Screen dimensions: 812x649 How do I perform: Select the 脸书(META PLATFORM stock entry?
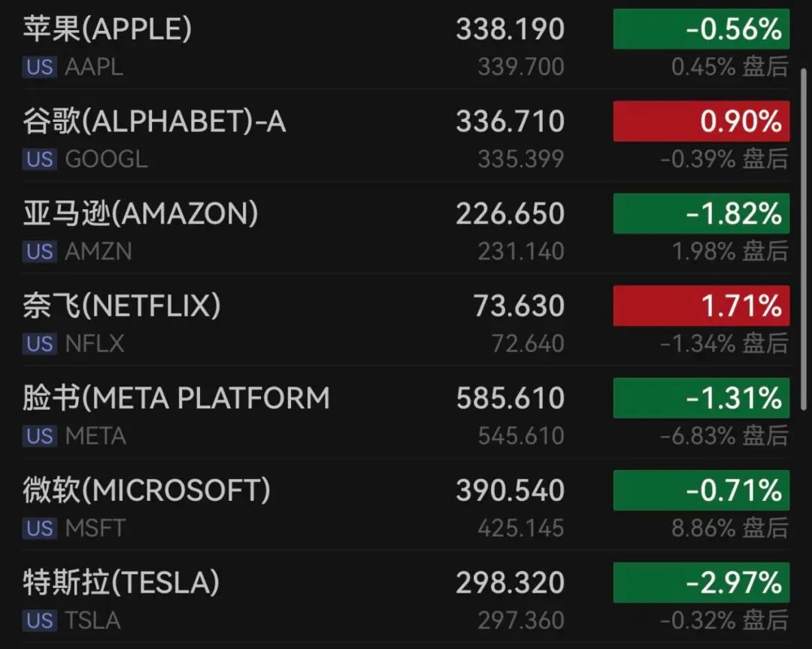[x=176, y=397]
